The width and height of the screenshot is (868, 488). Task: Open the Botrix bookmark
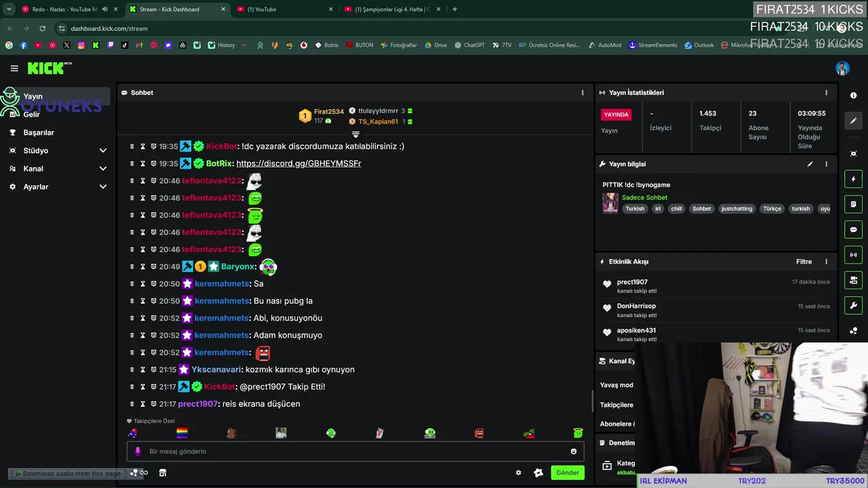pos(327,45)
